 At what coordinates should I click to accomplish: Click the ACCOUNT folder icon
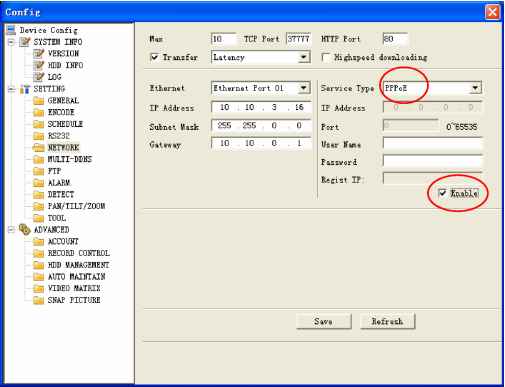[39, 241]
